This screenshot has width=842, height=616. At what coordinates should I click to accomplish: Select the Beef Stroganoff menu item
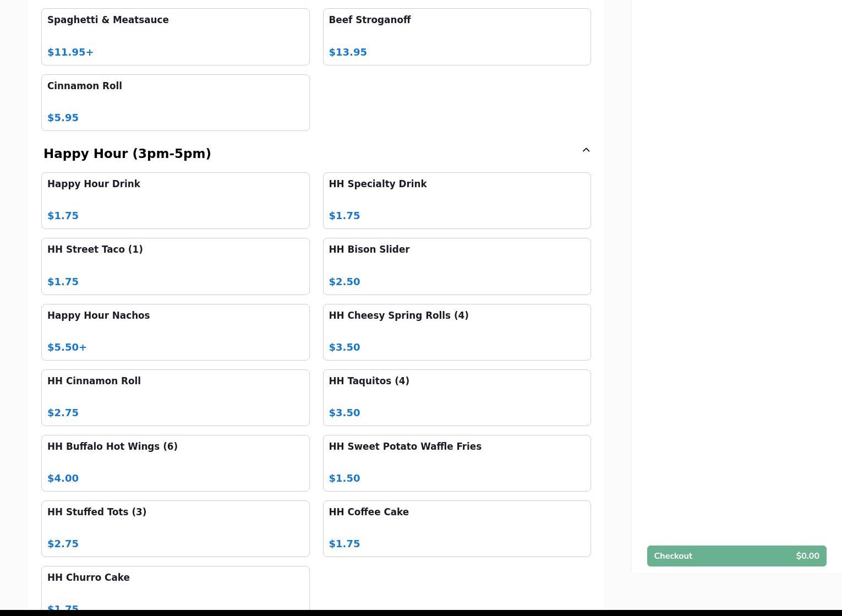pyautogui.click(x=456, y=36)
